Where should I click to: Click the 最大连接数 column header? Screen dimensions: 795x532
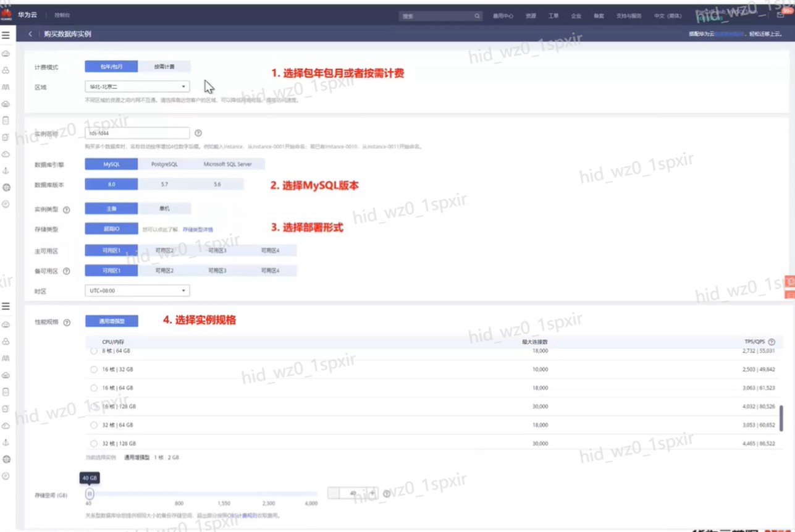535,342
